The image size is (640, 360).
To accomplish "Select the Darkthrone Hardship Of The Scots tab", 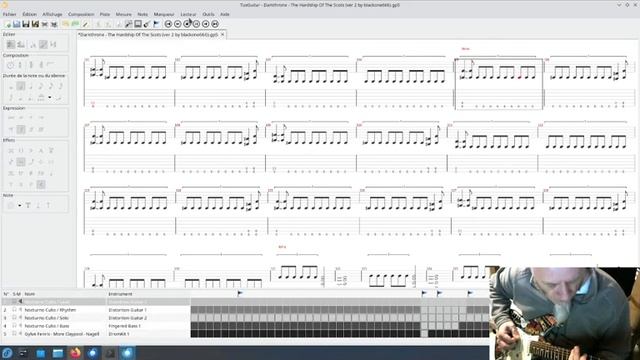I will point(149,35).
